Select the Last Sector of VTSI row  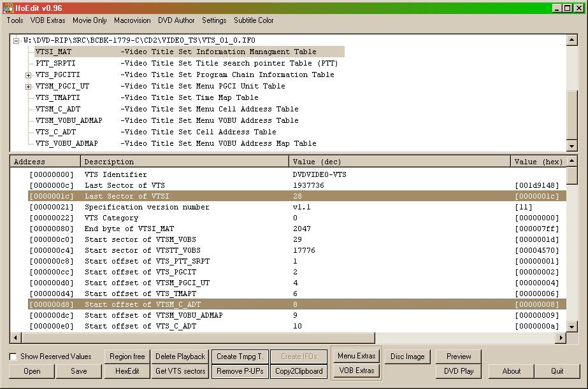coord(297,196)
